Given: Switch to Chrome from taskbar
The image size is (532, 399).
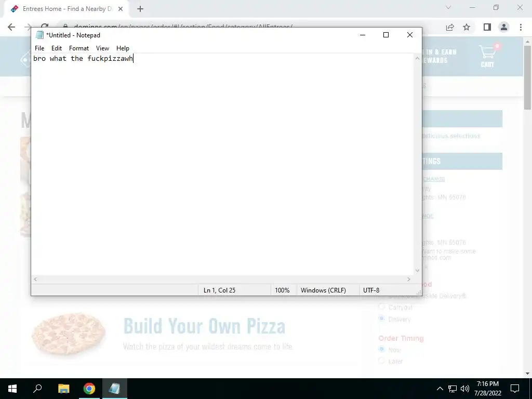Looking at the screenshot, I should (x=89, y=389).
